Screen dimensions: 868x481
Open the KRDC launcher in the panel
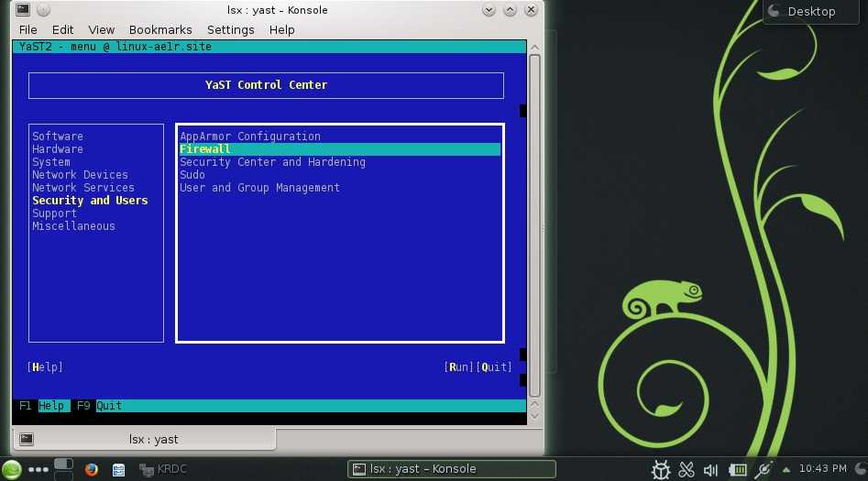pos(163,469)
